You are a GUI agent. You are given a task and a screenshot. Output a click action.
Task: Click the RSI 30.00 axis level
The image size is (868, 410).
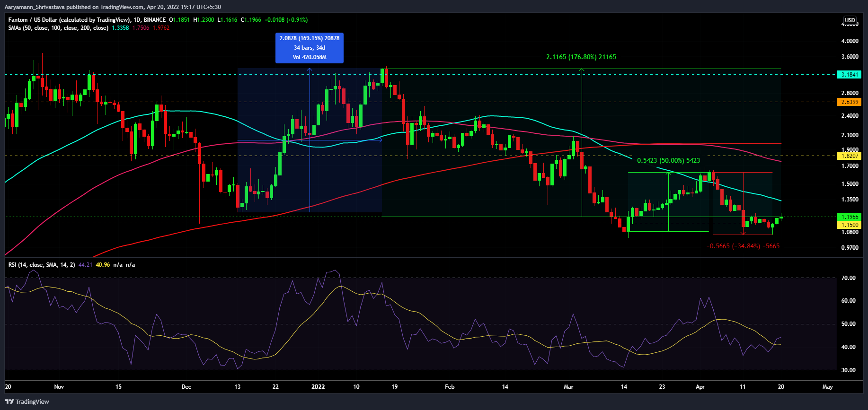pos(849,370)
